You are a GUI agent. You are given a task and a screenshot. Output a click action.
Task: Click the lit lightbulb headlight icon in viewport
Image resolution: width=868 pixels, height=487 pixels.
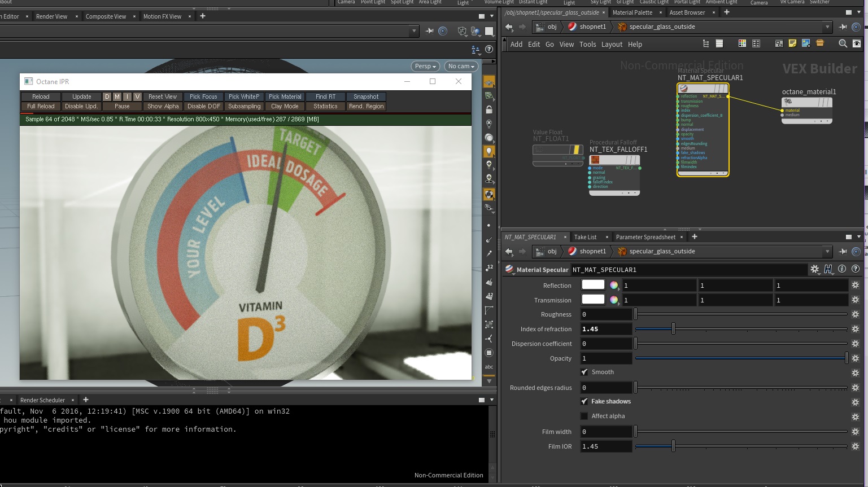tap(489, 151)
